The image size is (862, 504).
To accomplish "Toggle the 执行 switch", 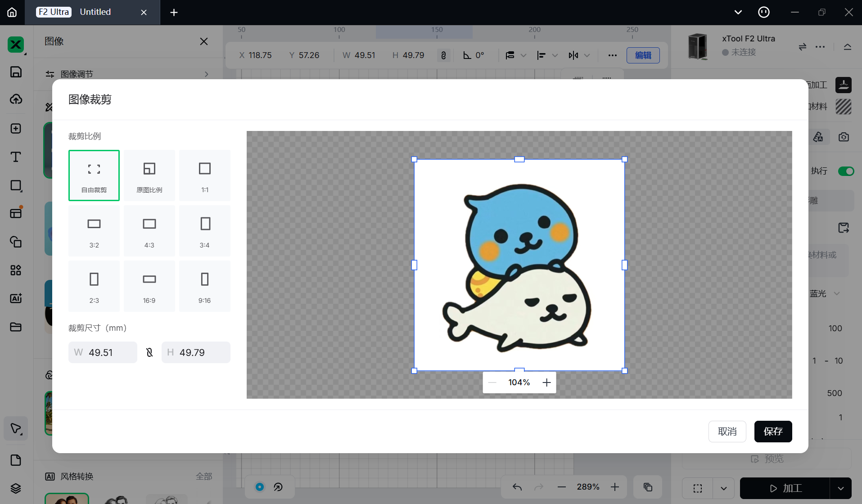I will point(846,171).
